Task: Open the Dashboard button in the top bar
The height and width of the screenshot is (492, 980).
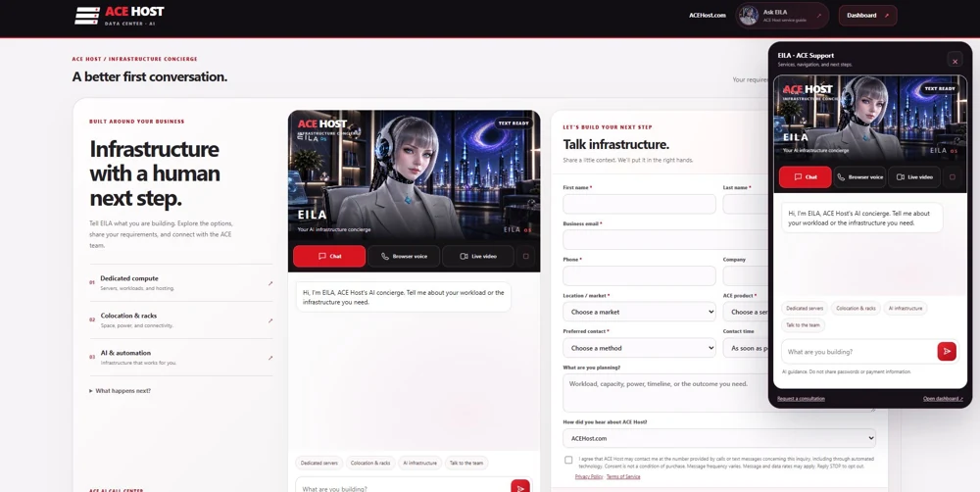Action: 867,16
